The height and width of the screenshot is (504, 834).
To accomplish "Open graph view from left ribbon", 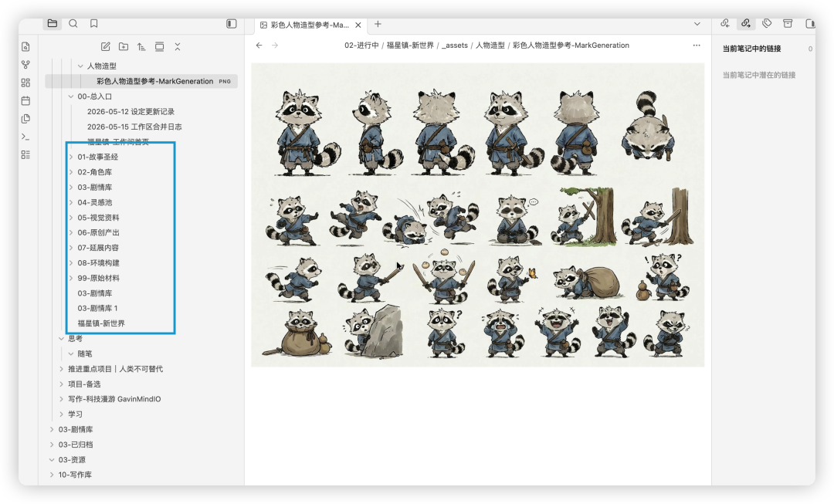I will click(x=25, y=65).
